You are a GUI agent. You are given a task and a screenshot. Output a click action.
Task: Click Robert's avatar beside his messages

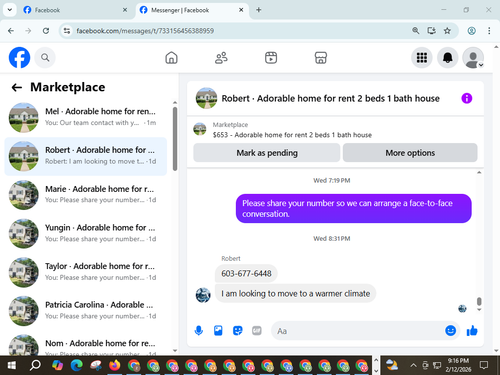[203, 295]
